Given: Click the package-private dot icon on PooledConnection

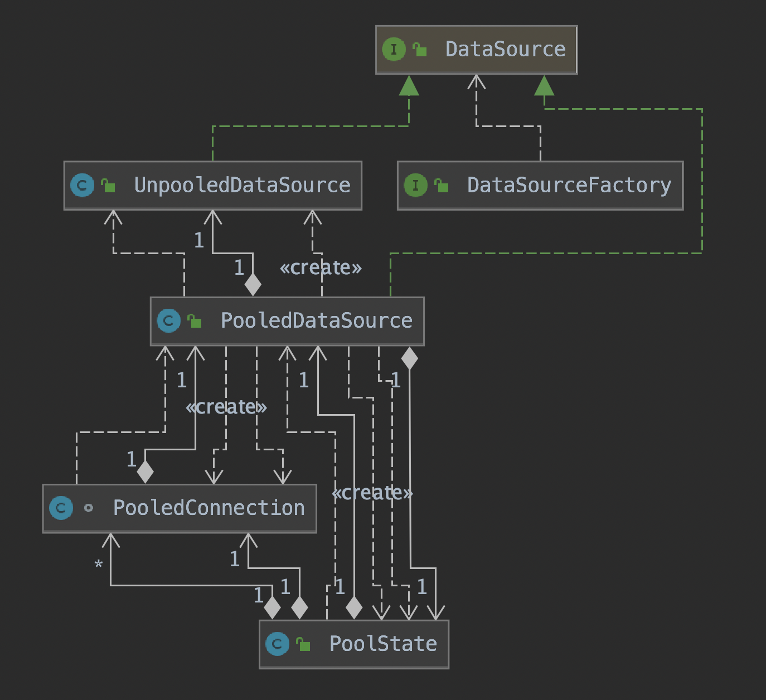Looking at the screenshot, I should point(88,508).
